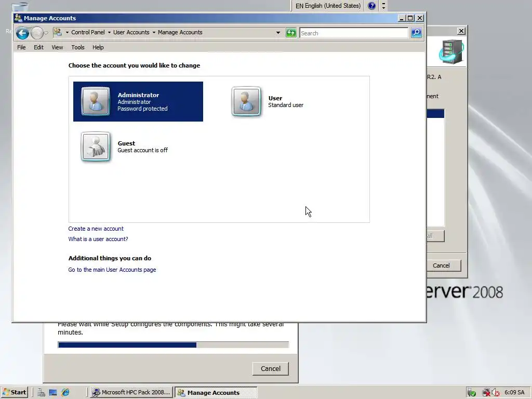
Task: Switch to Microsoft HPC Pack 2008 taskbar button
Action: click(x=131, y=392)
